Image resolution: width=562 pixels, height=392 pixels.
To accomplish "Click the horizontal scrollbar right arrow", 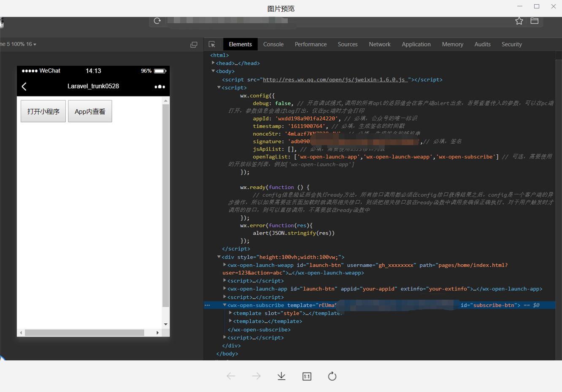I will pos(158,333).
